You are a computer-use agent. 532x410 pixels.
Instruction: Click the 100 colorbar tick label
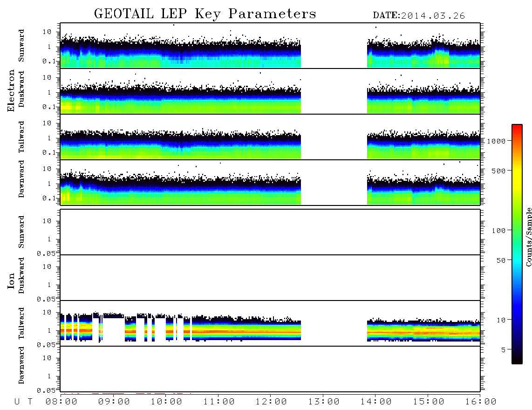pyautogui.click(x=498, y=231)
